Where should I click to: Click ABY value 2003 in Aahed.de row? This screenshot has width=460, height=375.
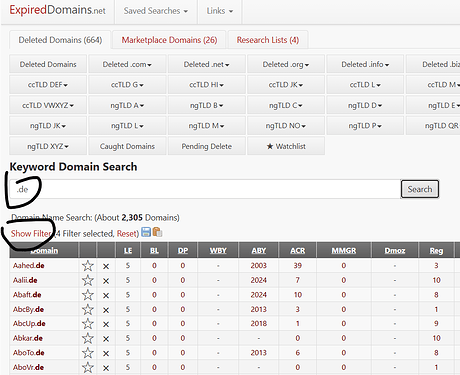click(x=259, y=266)
